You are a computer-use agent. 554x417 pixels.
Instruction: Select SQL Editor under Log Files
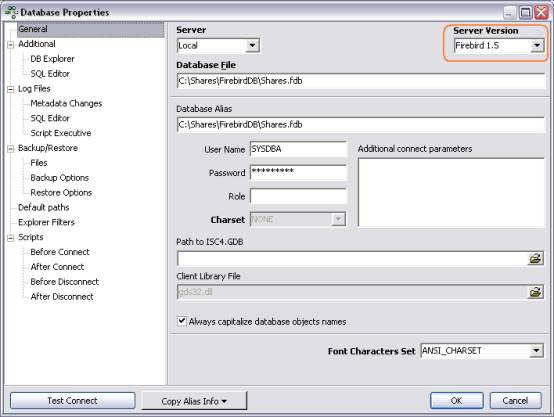[x=50, y=118]
